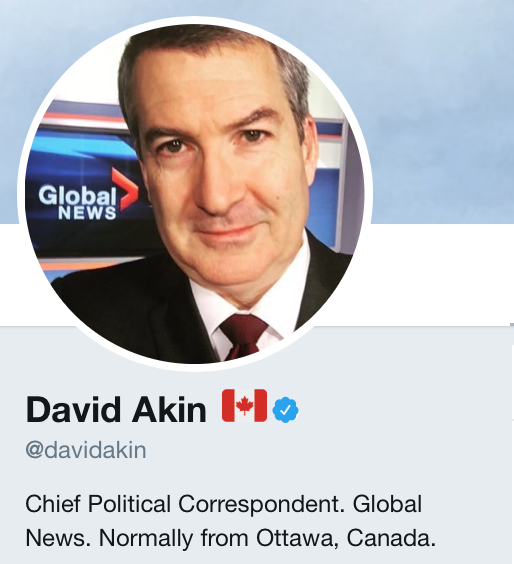This screenshot has width=514, height=564.
Task: Open the David Akin display name
Action: 116,410
